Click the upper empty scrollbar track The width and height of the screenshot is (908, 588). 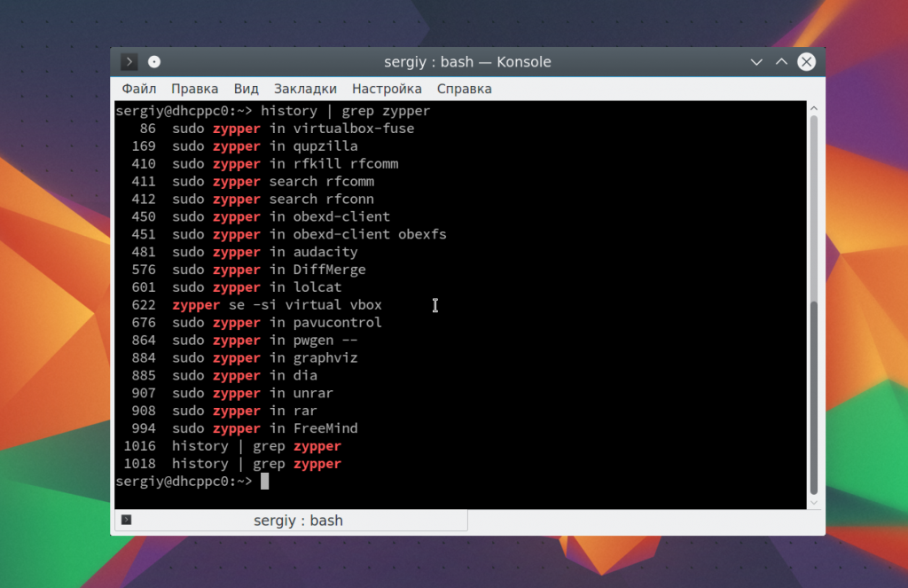[x=813, y=204]
